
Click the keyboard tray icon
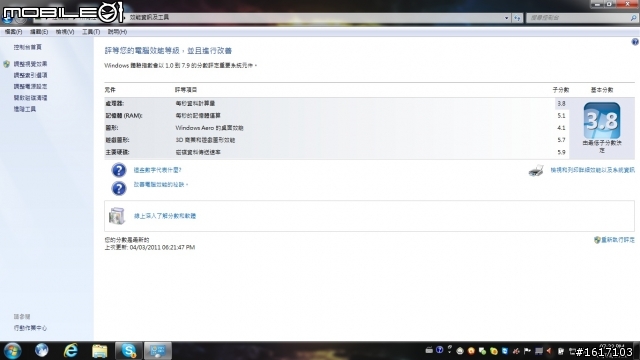(x=429, y=351)
